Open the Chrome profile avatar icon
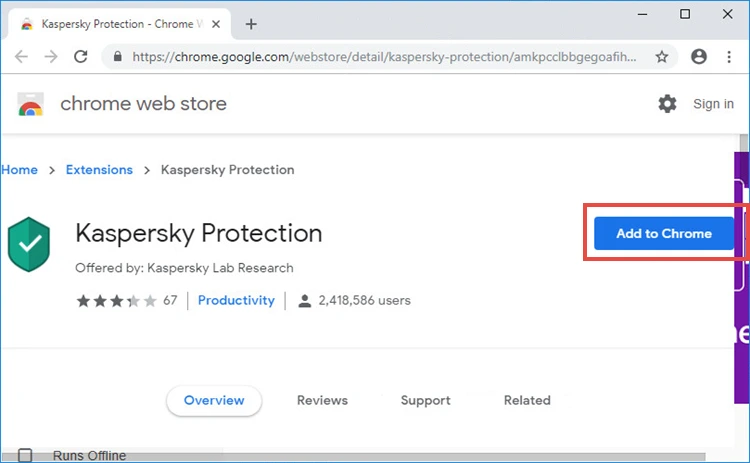The image size is (750, 463). tap(699, 56)
